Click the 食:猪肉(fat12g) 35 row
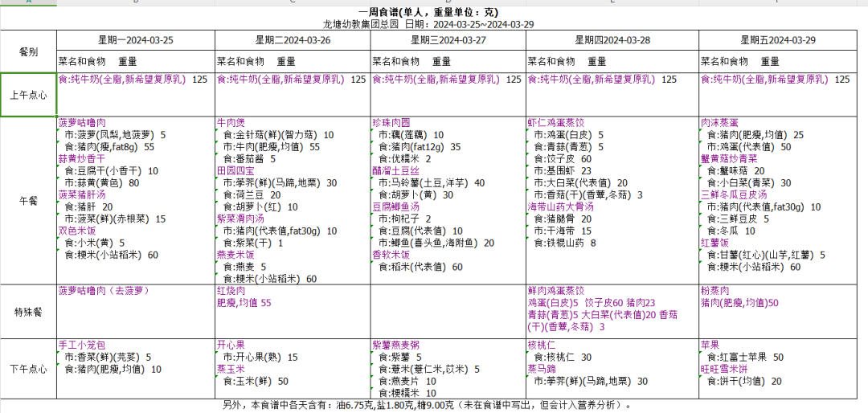The width and height of the screenshot is (868, 413). click(420, 147)
